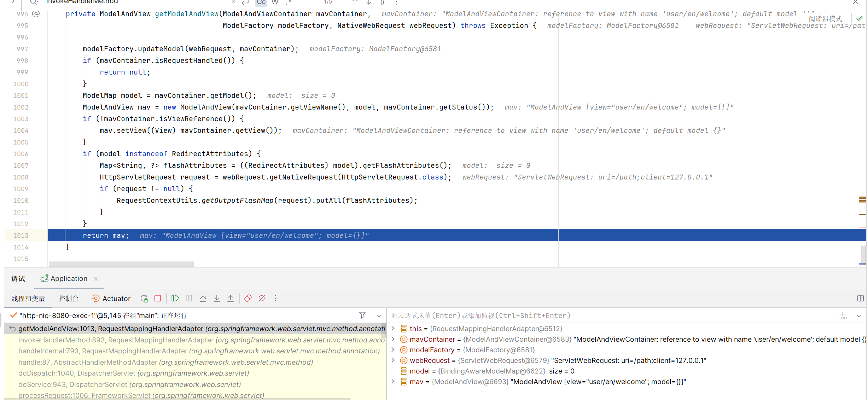Click the evaluate expression input field
The width and height of the screenshot is (868, 400).
(612, 316)
